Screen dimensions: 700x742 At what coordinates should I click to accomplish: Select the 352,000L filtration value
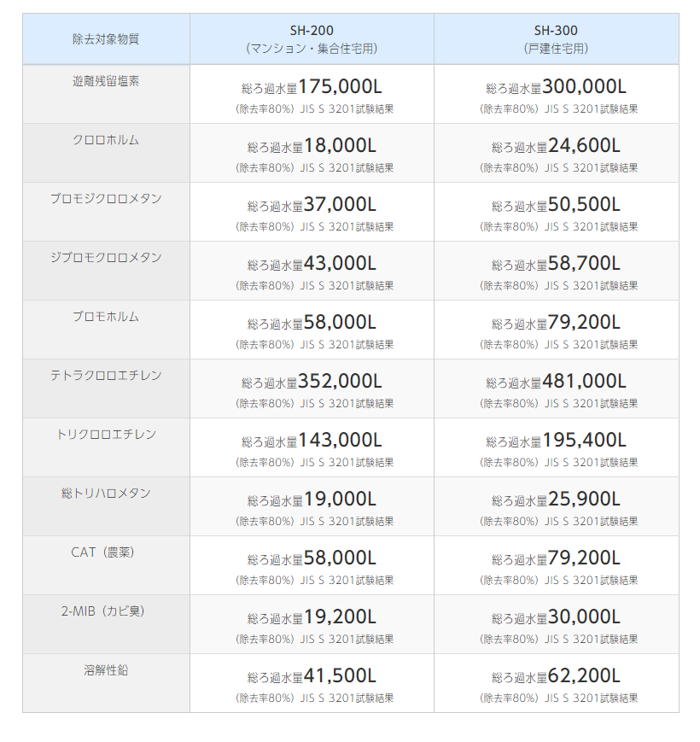pyautogui.click(x=340, y=382)
